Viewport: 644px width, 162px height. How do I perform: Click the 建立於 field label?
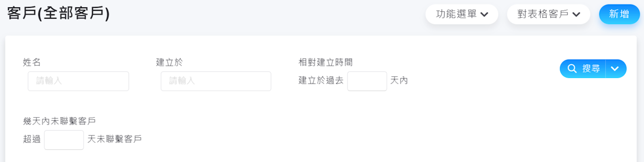coord(169,62)
